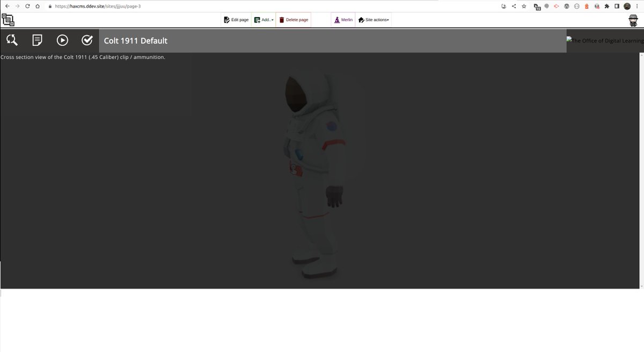The height and width of the screenshot is (352, 644).
Task: Click The Office of Digital Learning image link
Action: (x=605, y=41)
